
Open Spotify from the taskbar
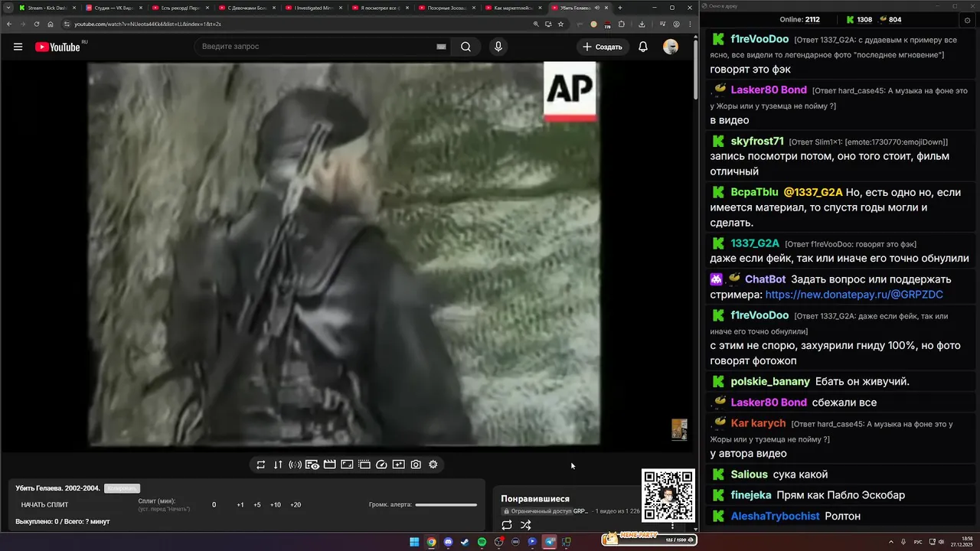[482, 542]
